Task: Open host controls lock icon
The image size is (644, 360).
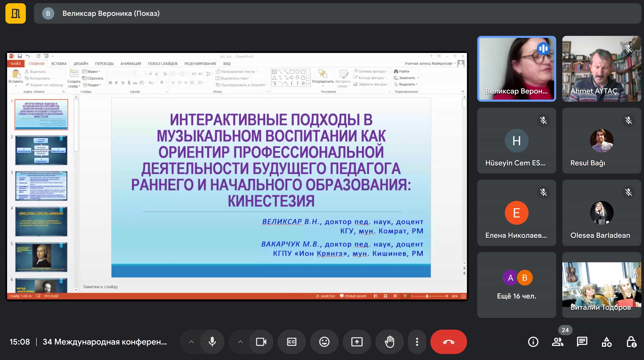Action: click(631, 342)
